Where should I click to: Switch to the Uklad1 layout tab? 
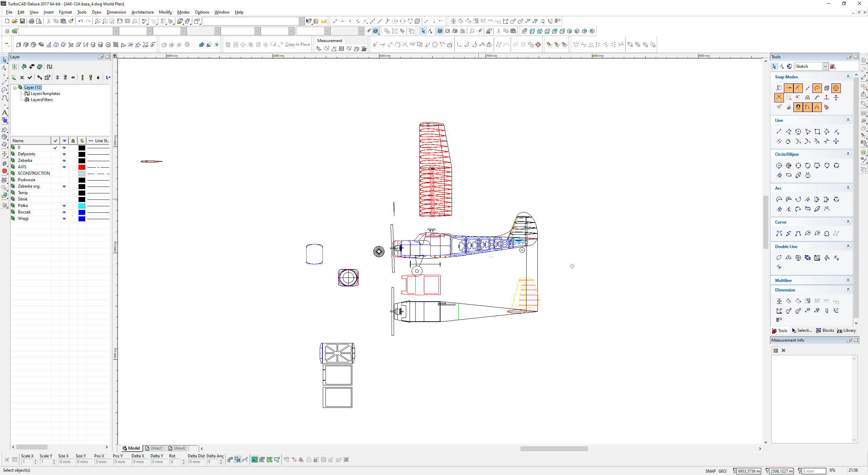(154, 448)
